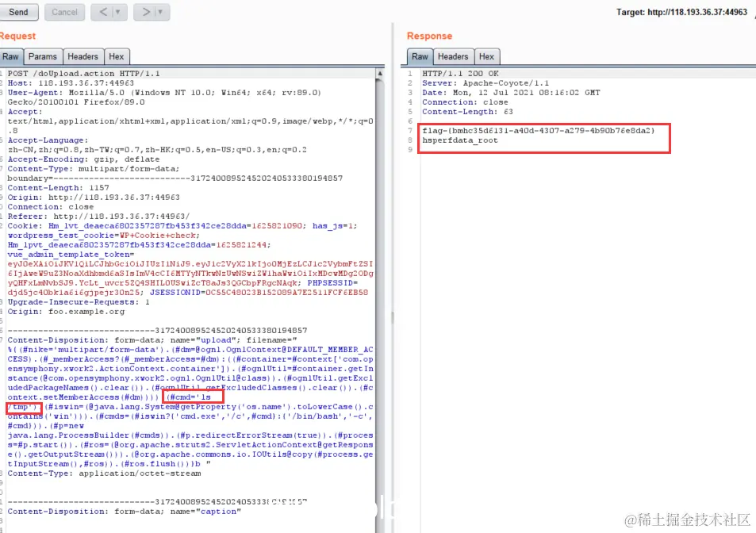Select the Response Raw tab

point(420,57)
